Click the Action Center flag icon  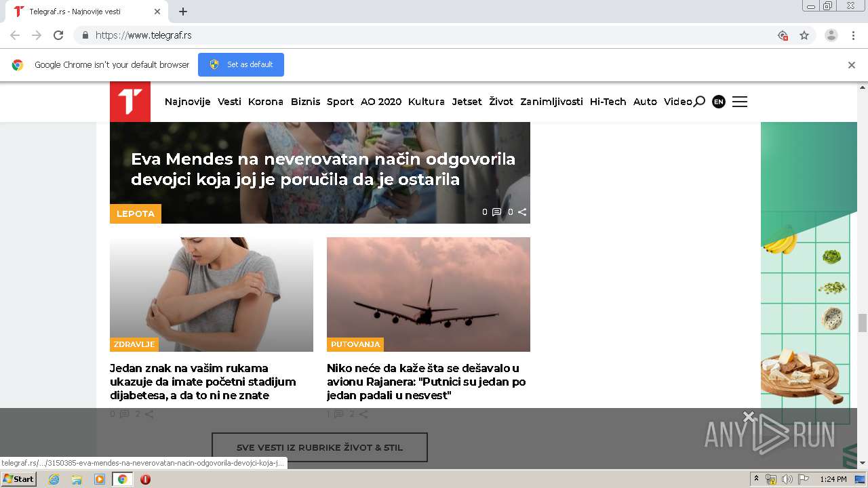click(x=804, y=479)
